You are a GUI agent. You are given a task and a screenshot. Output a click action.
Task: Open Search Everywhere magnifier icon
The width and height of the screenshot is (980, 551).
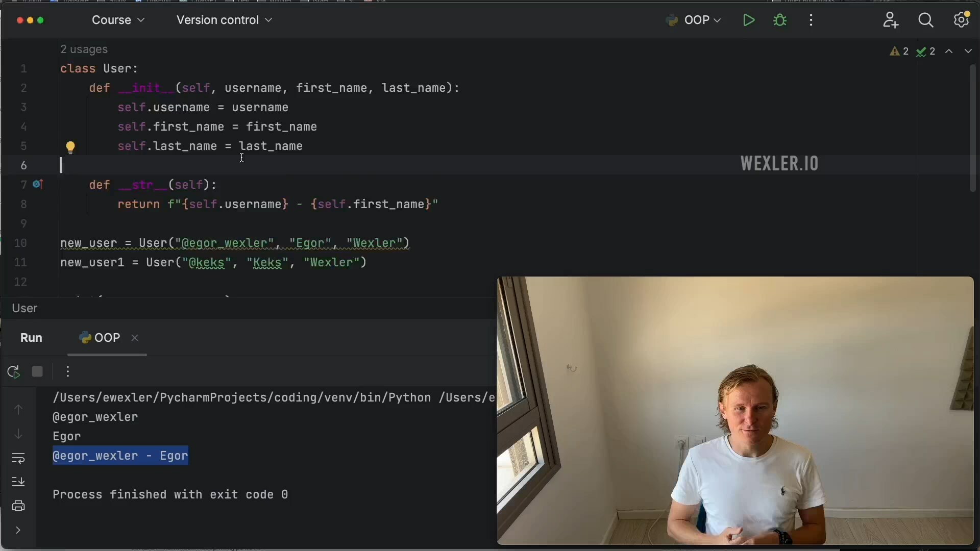tap(926, 20)
